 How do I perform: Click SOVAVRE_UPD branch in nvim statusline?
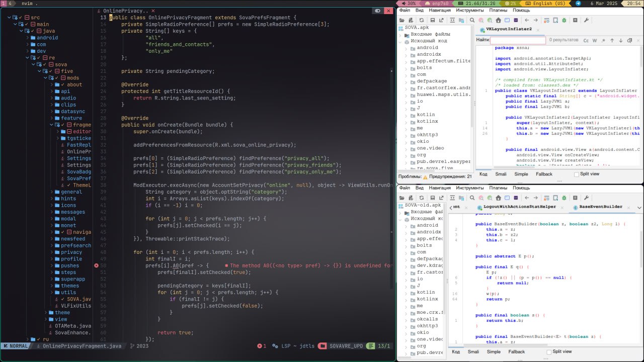click(x=346, y=346)
